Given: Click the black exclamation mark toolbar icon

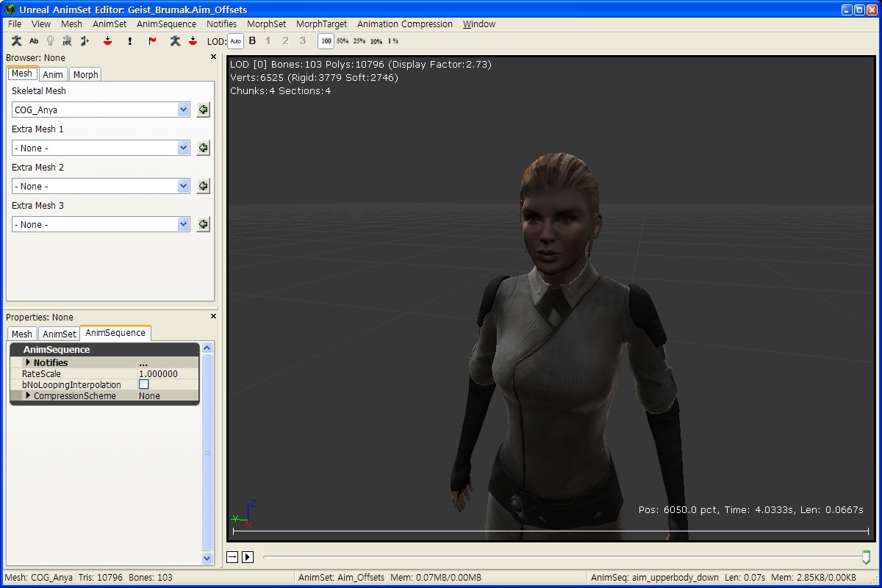Looking at the screenshot, I should click(x=130, y=41).
